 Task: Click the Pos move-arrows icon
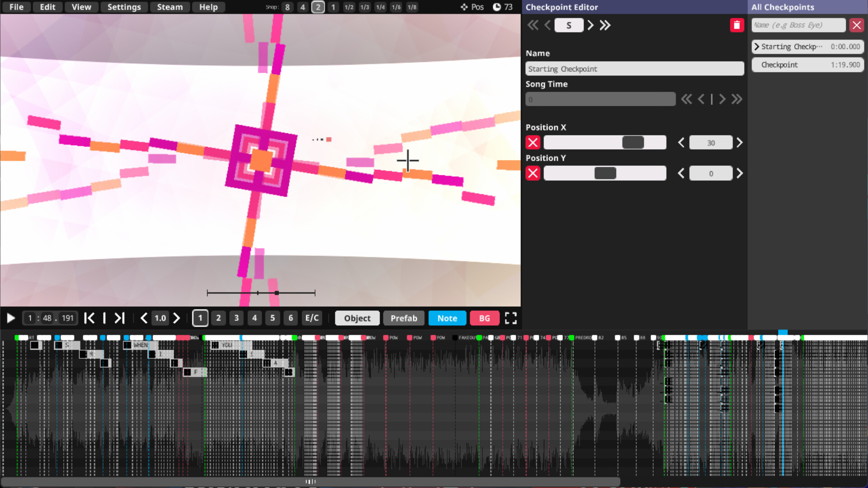(464, 7)
